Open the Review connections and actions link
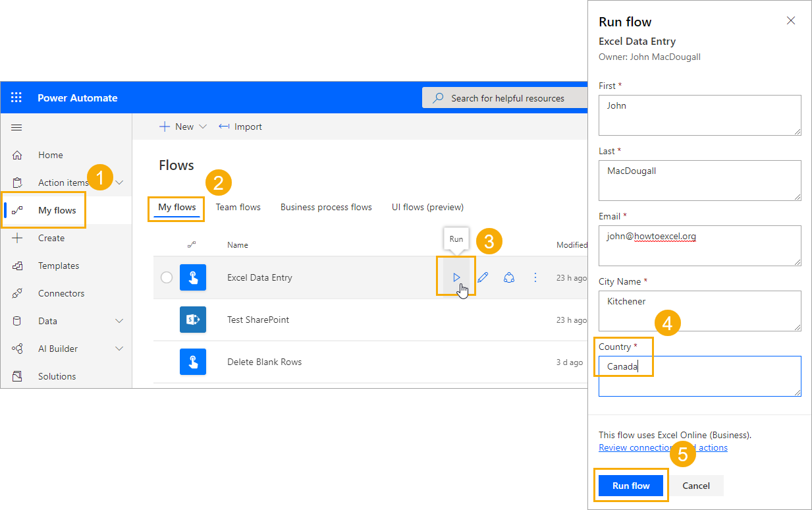This screenshot has height=510, width=812. click(663, 447)
